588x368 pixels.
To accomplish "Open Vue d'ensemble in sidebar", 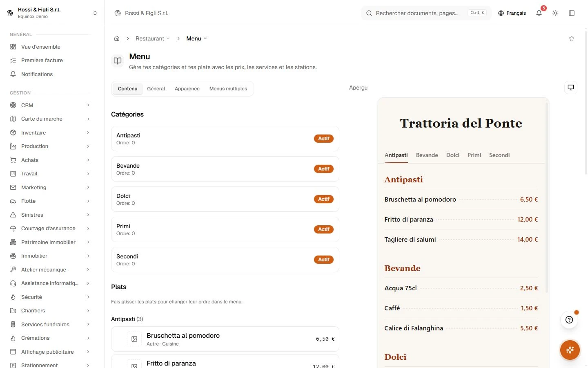I will click(50, 47).
